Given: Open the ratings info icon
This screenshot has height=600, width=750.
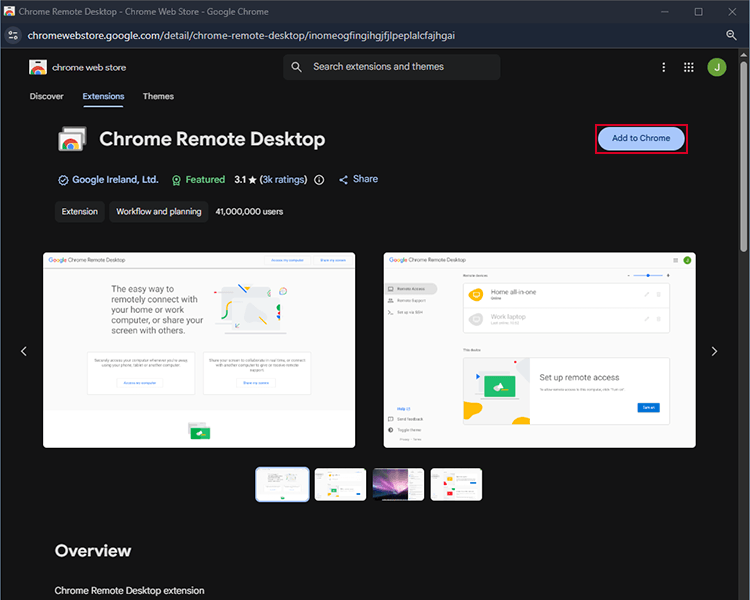Looking at the screenshot, I should click(x=319, y=180).
